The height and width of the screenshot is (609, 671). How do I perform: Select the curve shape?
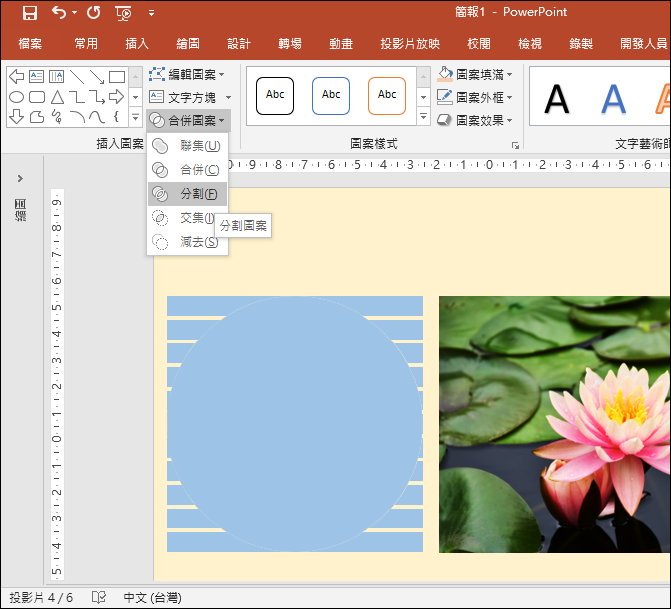[97, 116]
